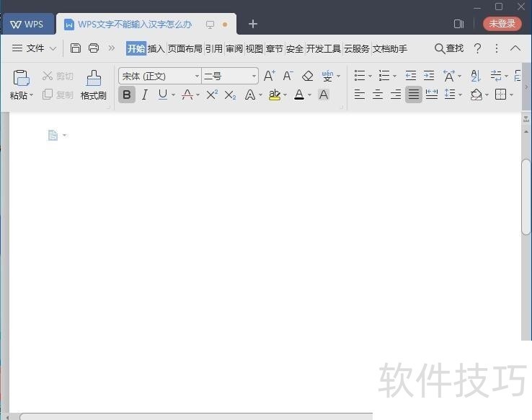This screenshot has width=532, height=420.
Task: Increase font size with A+ icon
Action: tap(270, 76)
